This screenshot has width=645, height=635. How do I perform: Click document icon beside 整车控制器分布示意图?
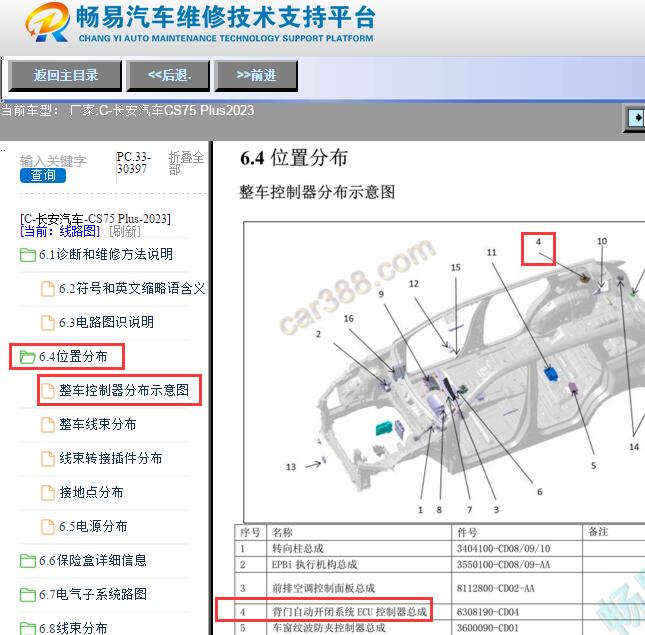(48, 391)
